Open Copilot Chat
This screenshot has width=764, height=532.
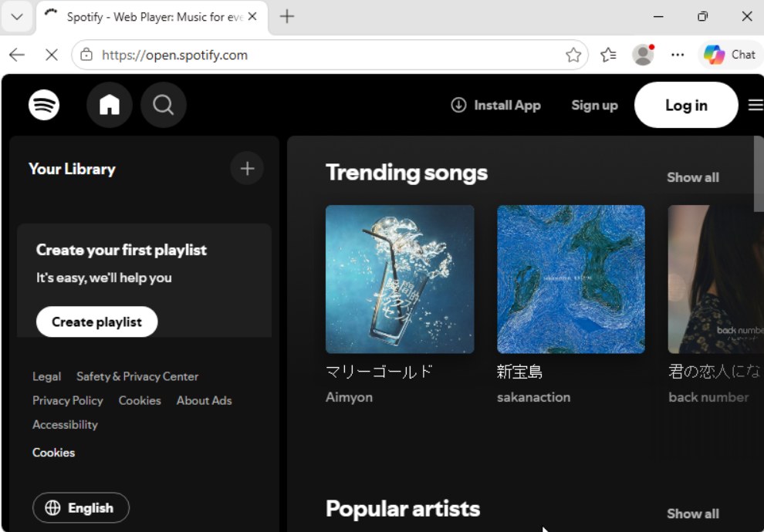point(729,55)
